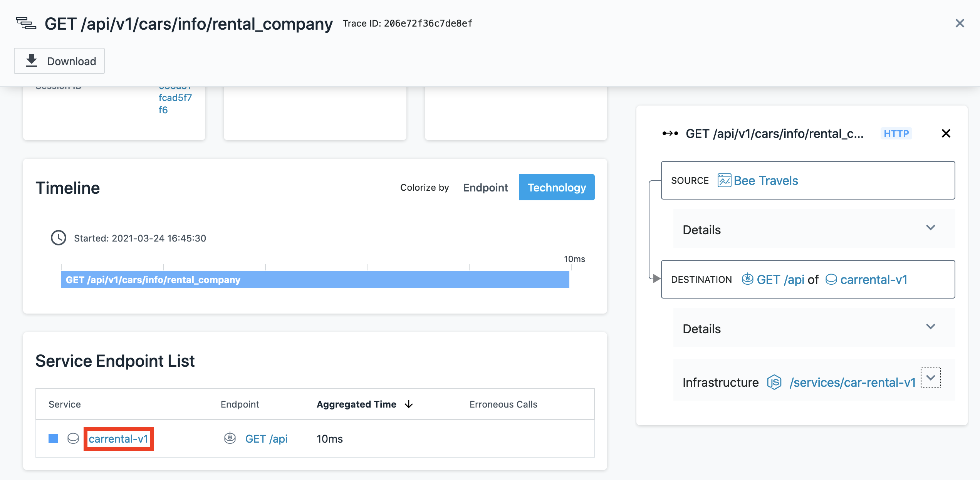Click the download arrow icon
Screen dimensions: 980x480
[32, 61]
